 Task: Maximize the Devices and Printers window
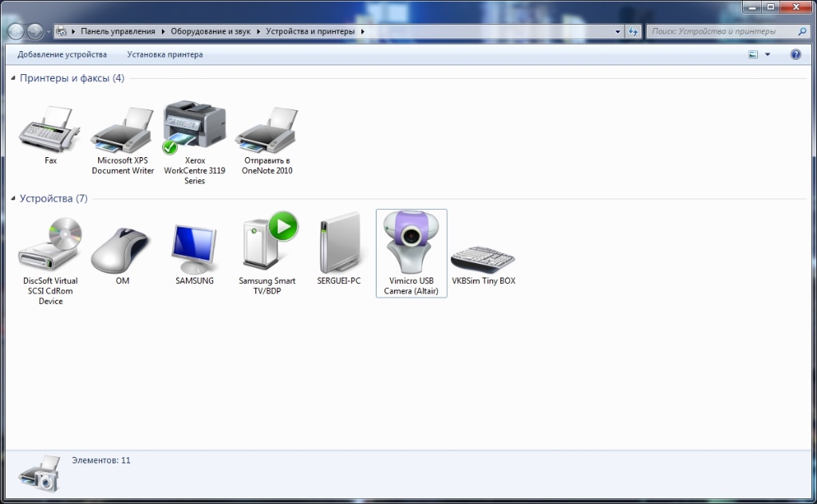770,6
